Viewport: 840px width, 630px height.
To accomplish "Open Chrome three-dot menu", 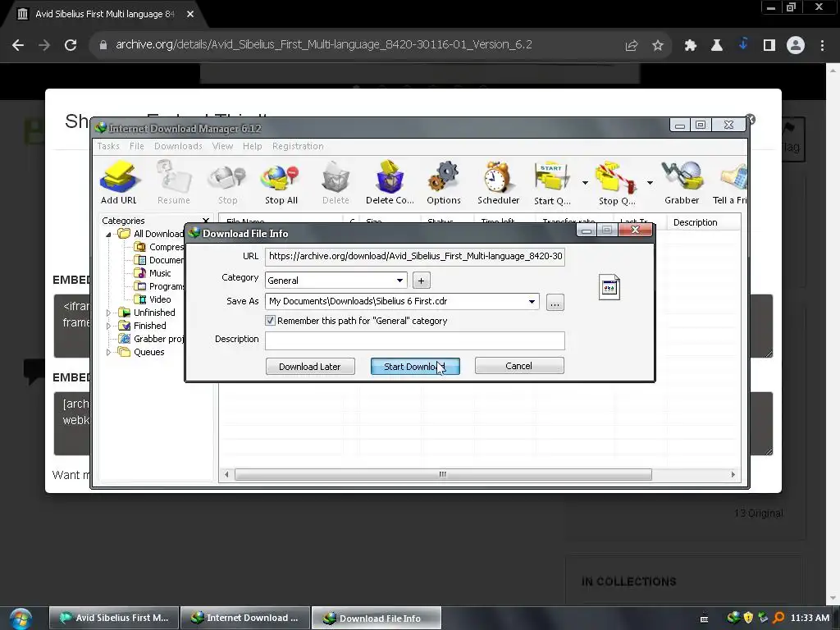I will coord(822,46).
